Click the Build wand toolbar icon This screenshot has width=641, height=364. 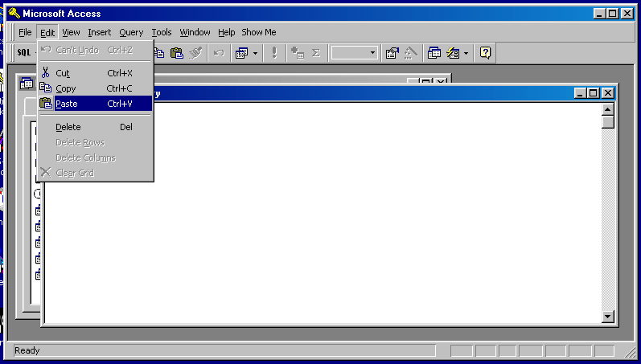click(x=410, y=53)
